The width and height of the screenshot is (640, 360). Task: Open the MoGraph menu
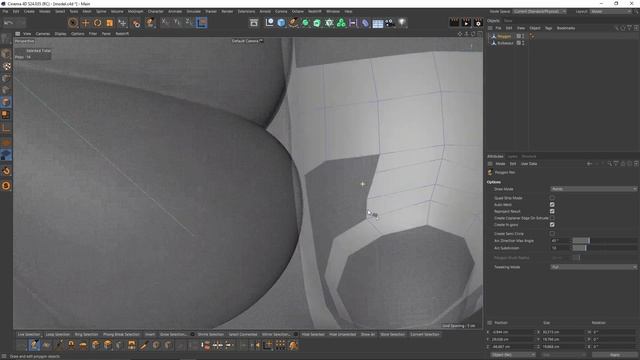[x=135, y=11]
